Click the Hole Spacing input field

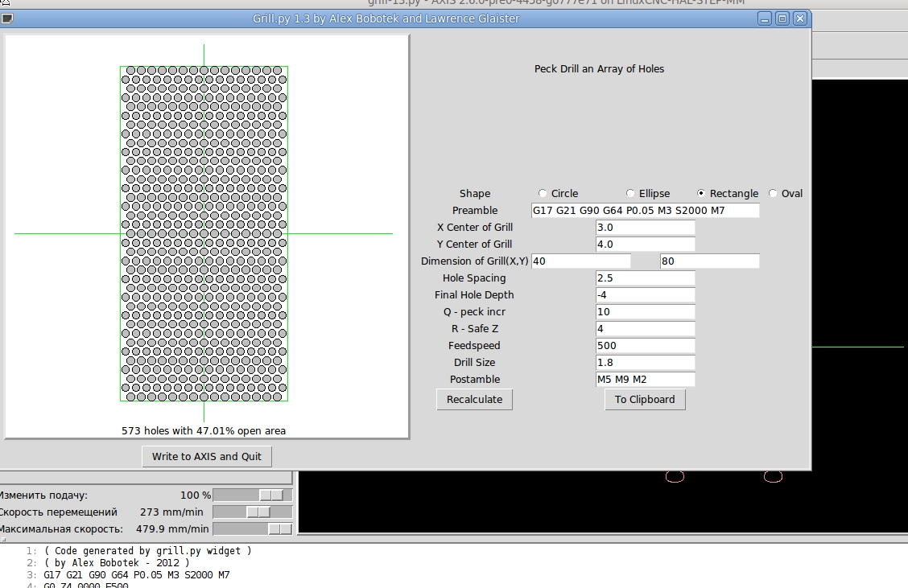[x=645, y=278]
